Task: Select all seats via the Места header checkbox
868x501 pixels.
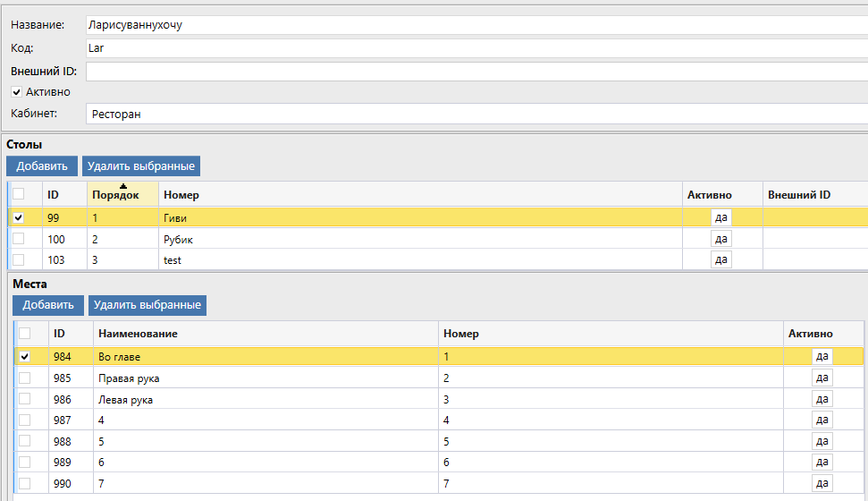Action: pyautogui.click(x=25, y=334)
